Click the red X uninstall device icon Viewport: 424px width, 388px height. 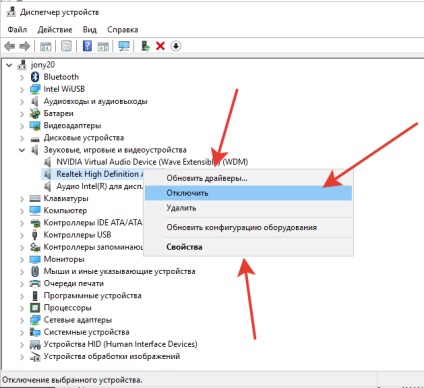160,46
